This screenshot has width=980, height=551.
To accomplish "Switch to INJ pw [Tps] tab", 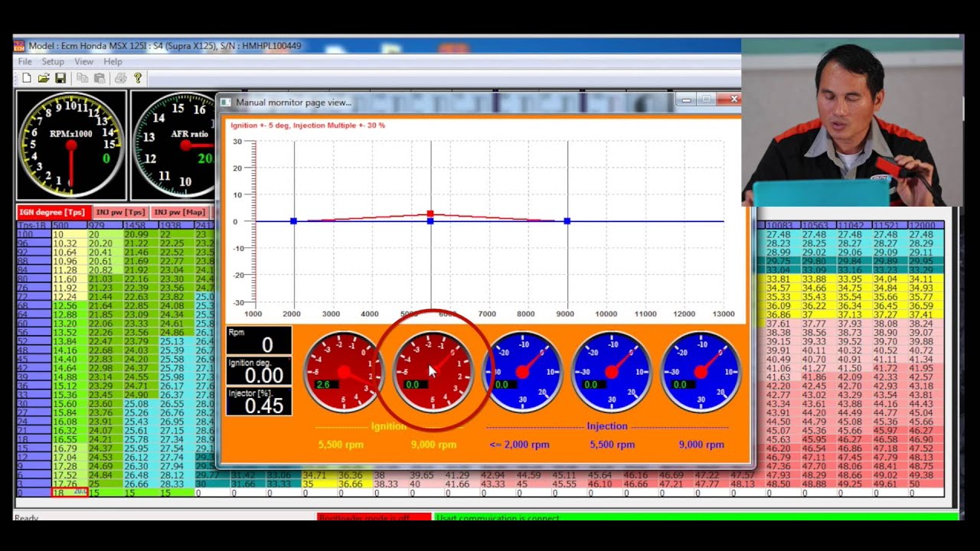I will coord(120,212).
